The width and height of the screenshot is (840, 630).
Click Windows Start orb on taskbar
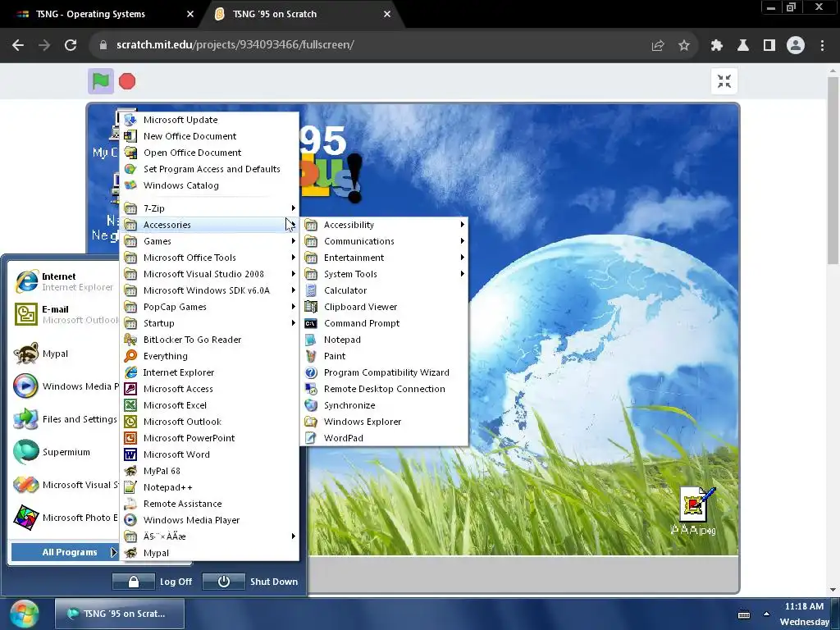pos(24,614)
